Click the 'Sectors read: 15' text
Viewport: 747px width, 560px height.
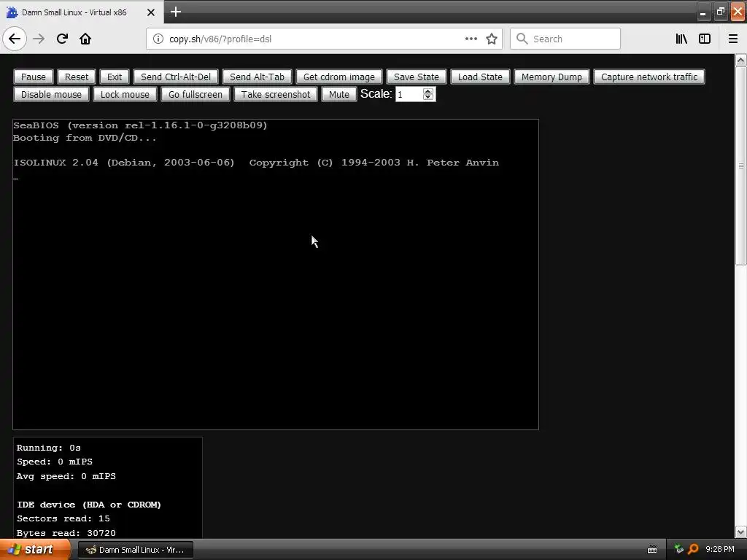[63, 518]
